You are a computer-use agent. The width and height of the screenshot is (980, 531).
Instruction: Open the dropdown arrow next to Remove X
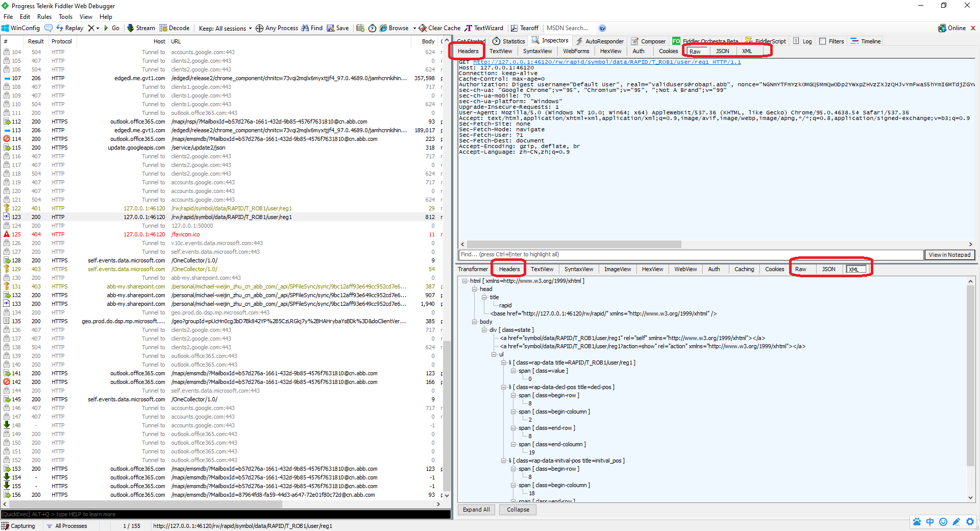97,28
